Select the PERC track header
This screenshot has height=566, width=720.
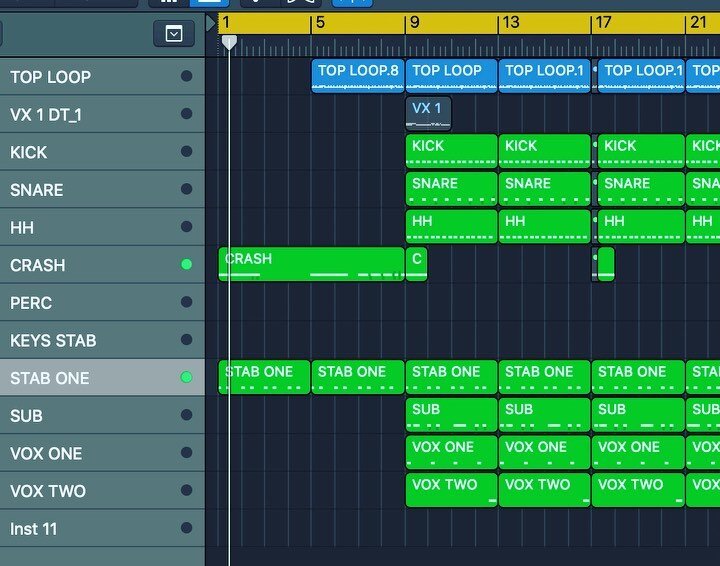pos(102,303)
